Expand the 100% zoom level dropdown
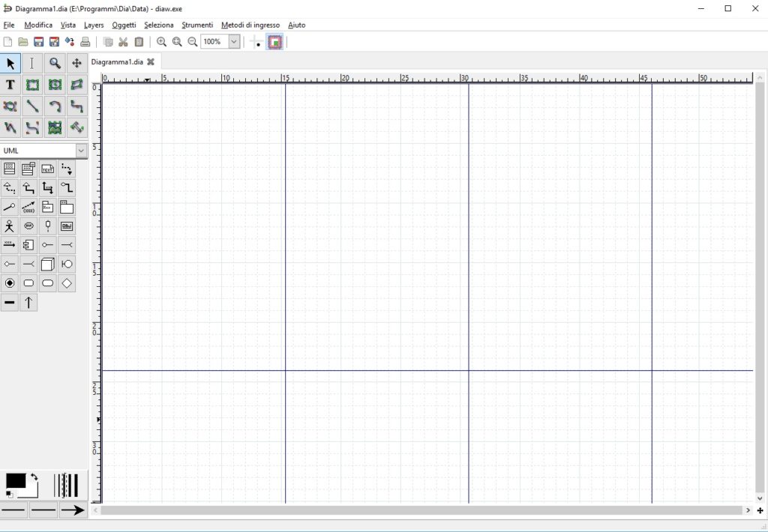The image size is (768, 532). (234, 42)
